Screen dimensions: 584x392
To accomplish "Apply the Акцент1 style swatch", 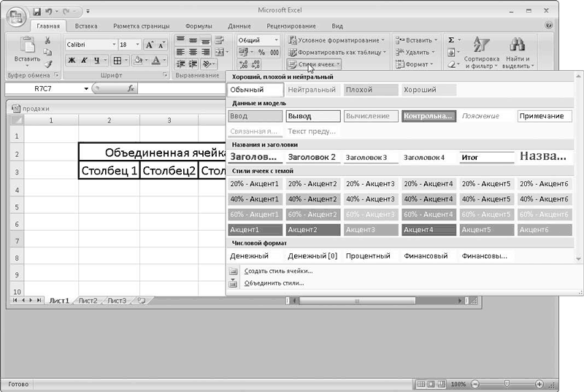I will point(254,230).
